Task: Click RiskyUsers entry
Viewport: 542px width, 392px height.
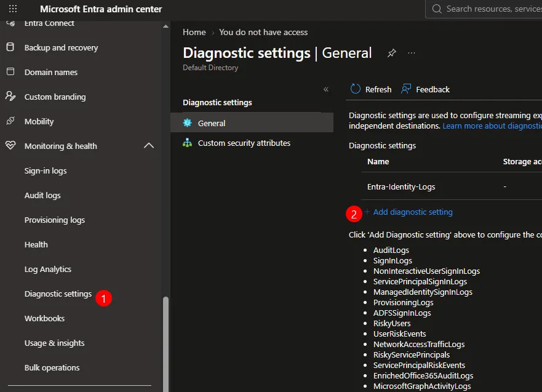Action: [x=392, y=323]
